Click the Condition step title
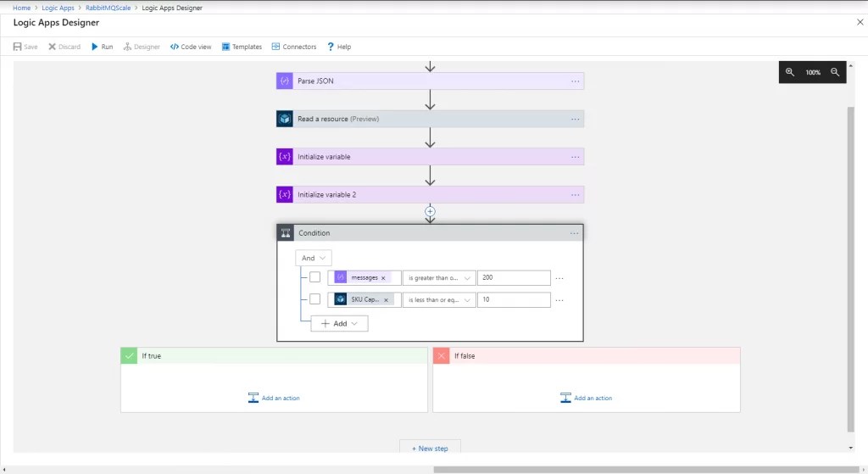 click(314, 233)
